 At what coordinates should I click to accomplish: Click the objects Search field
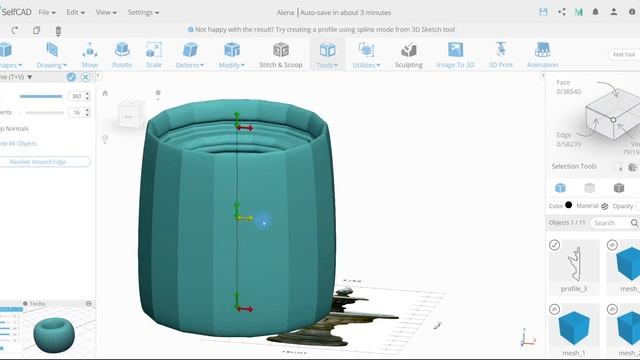610,223
